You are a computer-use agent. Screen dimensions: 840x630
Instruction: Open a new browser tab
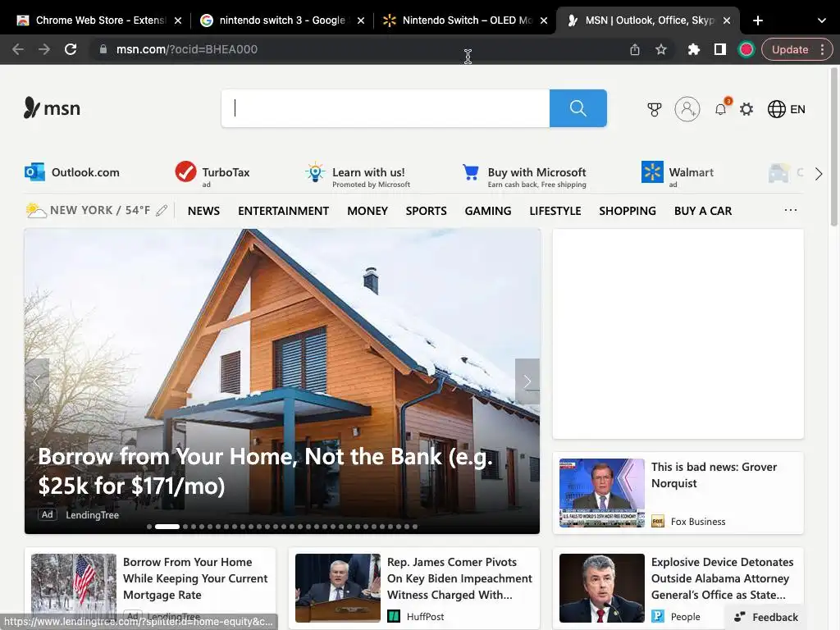757,21
